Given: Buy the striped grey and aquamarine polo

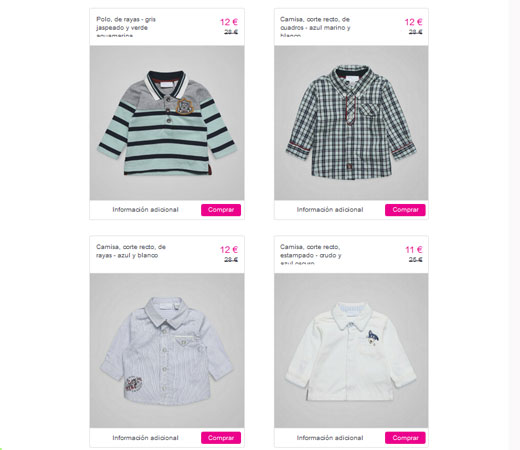Looking at the screenshot, I should 221,210.
